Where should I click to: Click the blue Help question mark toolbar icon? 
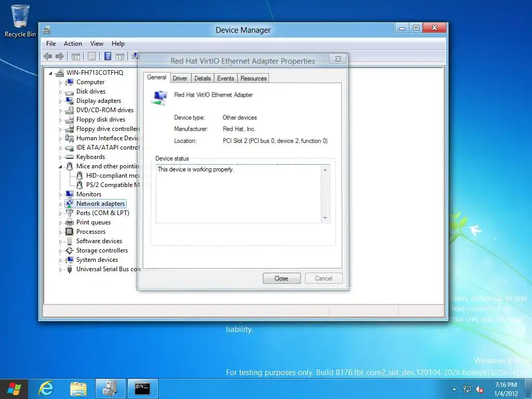click(108, 56)
